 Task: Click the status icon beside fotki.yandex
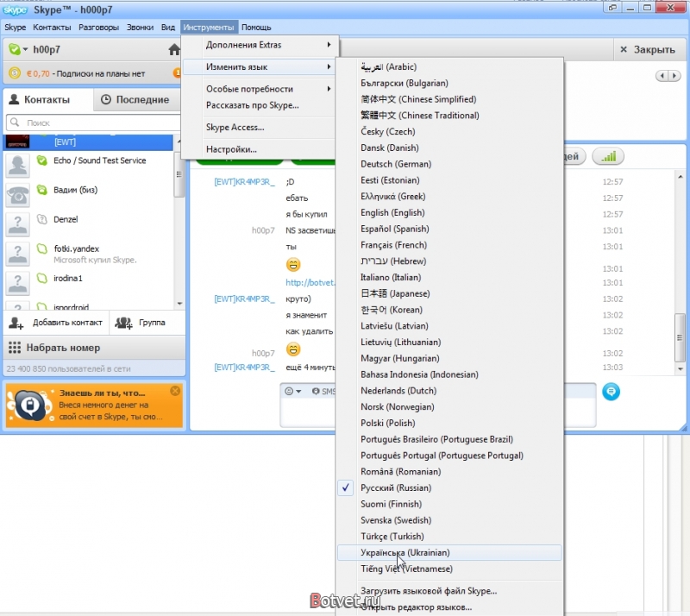tap(41, 248)
